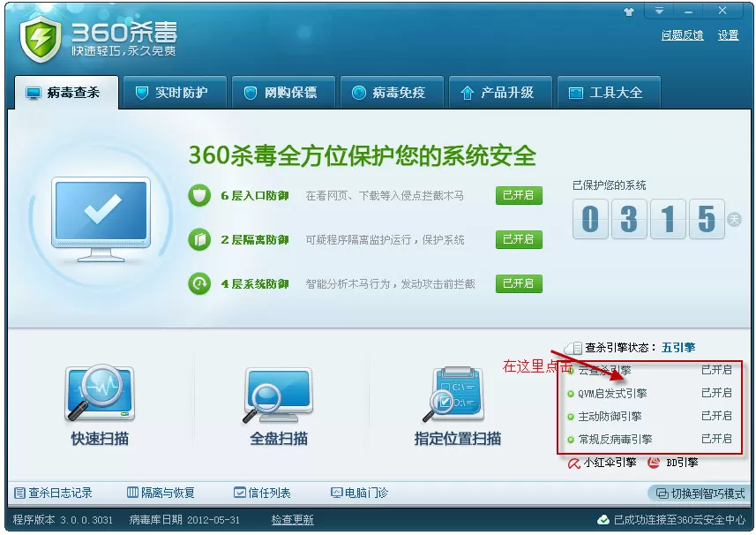Open the 设置 settings link

pos(728,35)
